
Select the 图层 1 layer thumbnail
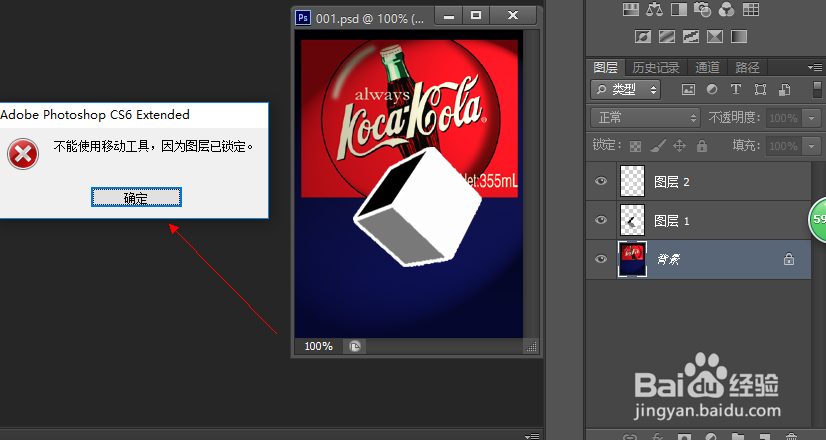click(x=632, y=220)
